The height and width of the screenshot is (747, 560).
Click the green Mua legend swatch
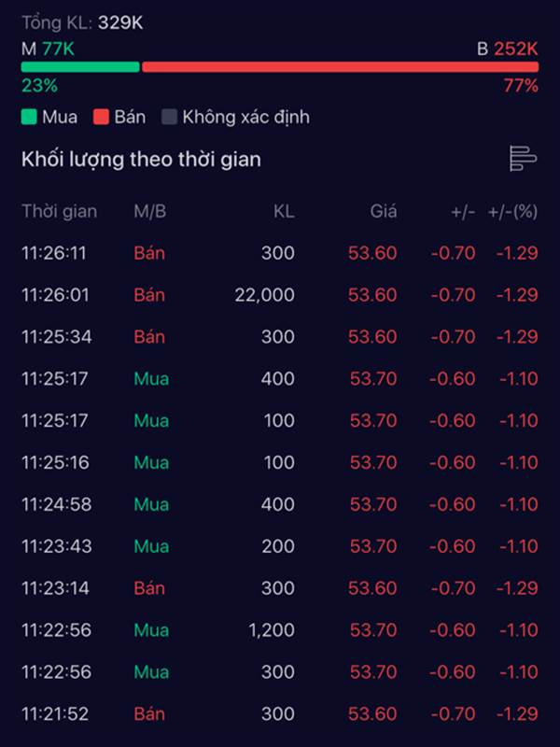[x=29, y=117]
